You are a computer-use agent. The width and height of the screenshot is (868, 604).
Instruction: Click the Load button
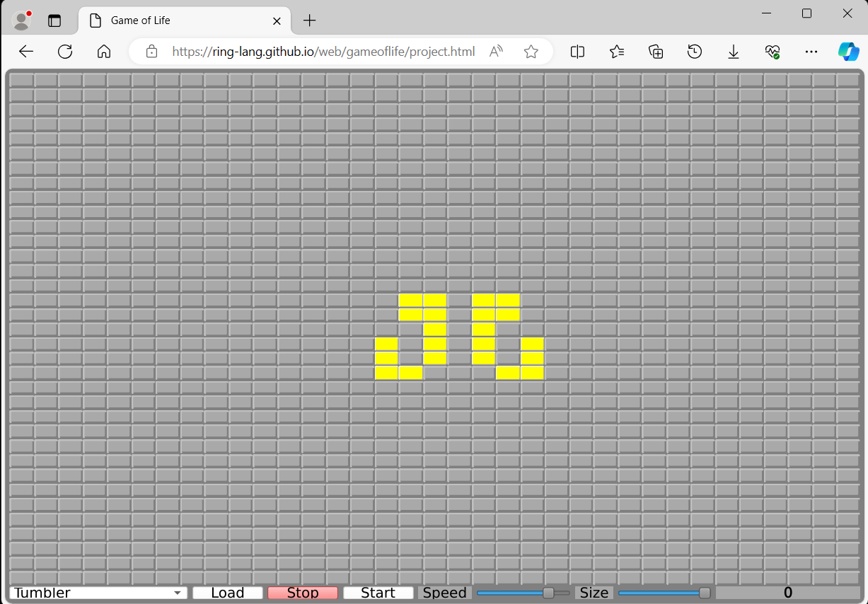(228, 593)
